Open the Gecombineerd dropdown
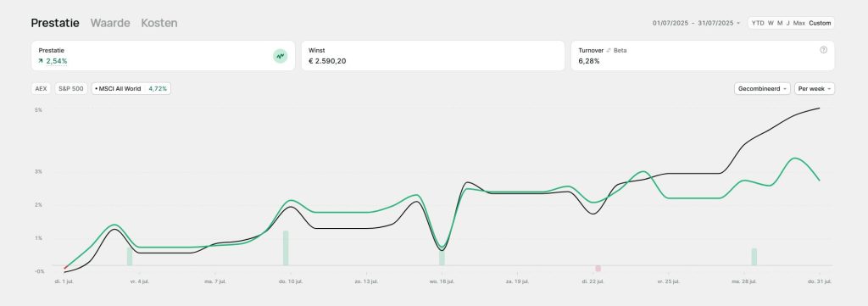This screenshot has height=306, width=868. (x=762, y=88)
